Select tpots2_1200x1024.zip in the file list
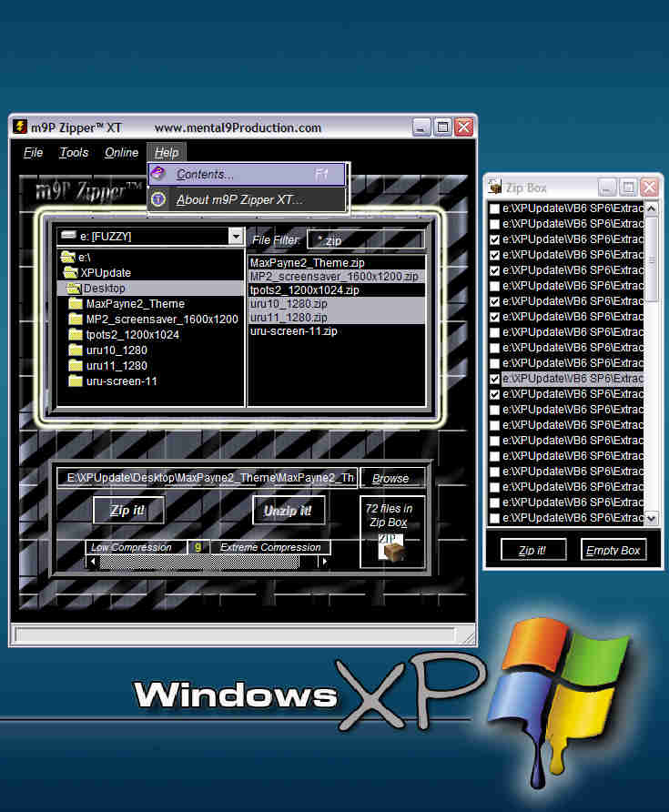The width and height of the screenshot is (669, 812). pos(337,290)
